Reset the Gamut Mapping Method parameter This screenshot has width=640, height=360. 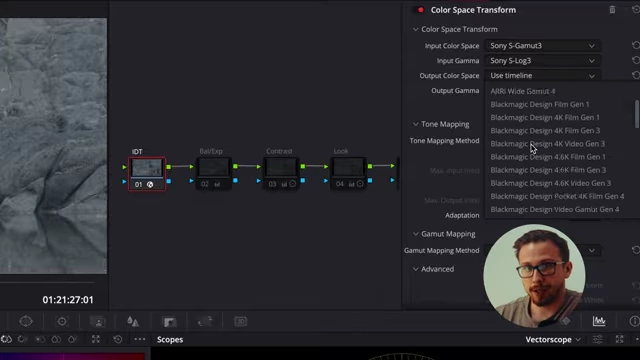pyautogui.click(x=636, y=250)
